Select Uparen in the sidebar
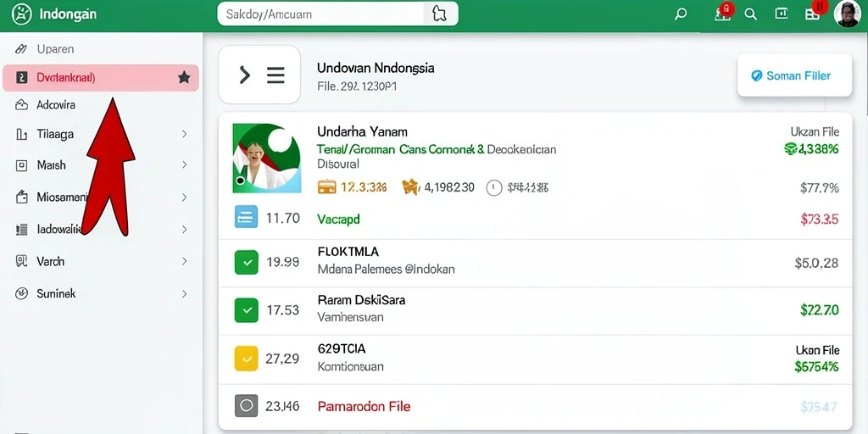Screen dimensions: 868x434 point(55,48)
